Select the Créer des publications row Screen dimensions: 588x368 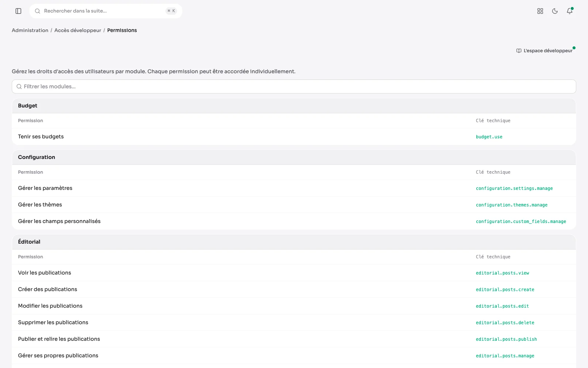[x=294, y=289]
